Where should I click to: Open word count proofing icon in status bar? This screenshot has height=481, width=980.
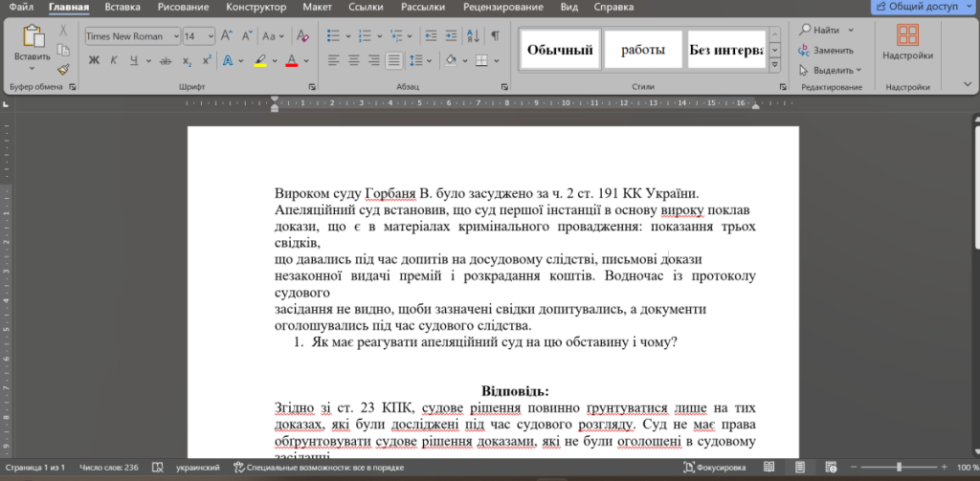pos(158,468)
